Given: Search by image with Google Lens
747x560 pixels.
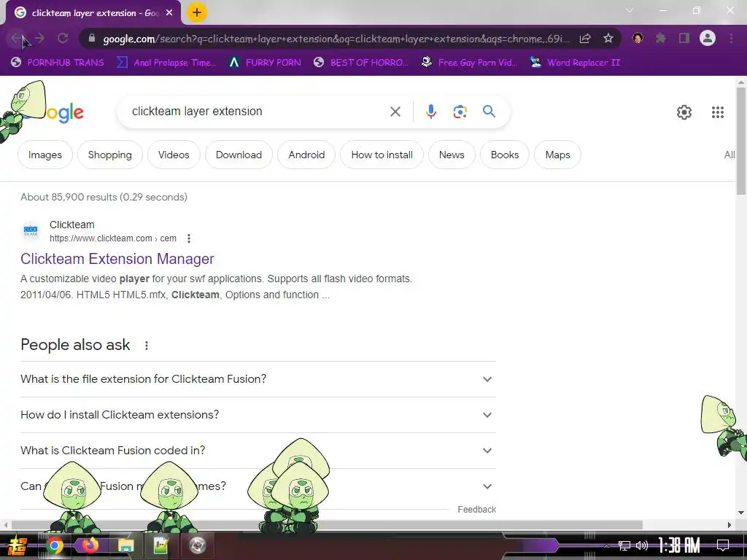Looking at the screenshot, I should point(460,112).
